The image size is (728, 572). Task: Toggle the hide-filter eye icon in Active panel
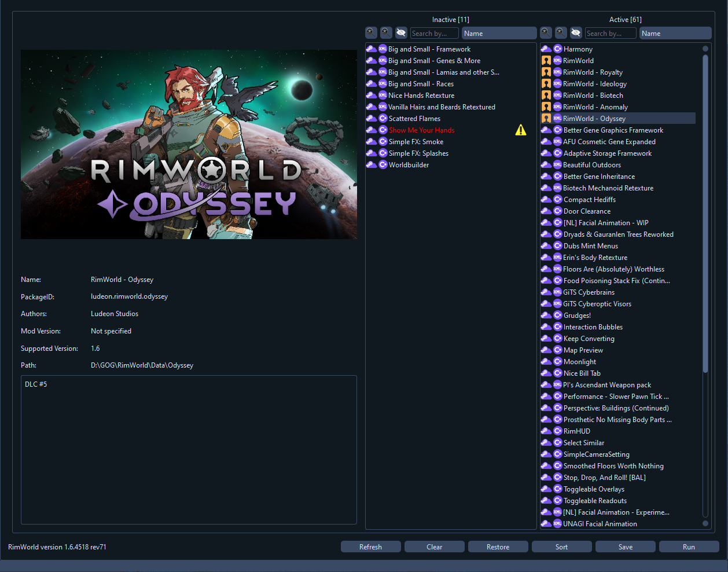pos(576,33)
